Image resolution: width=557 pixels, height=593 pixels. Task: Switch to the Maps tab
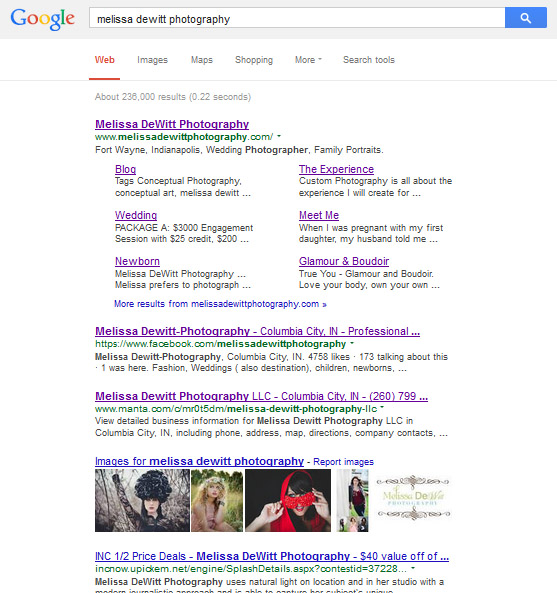202,60
